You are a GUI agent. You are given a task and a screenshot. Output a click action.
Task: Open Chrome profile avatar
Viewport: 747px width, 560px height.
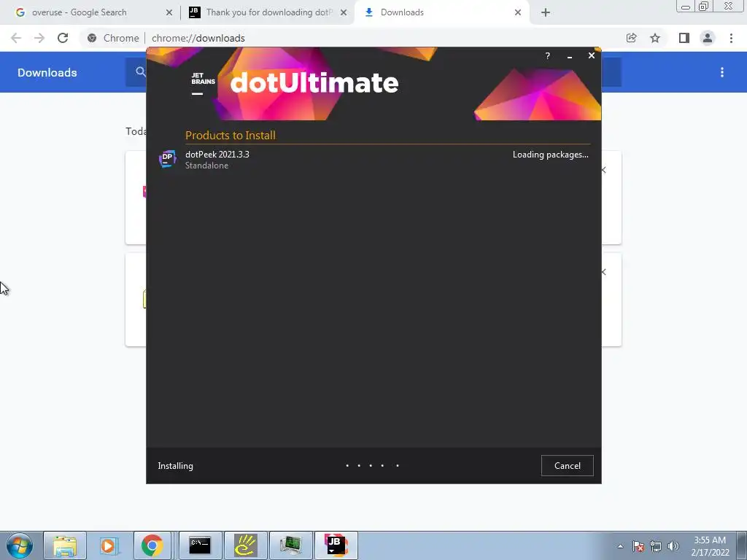click(x=708, y=38)
